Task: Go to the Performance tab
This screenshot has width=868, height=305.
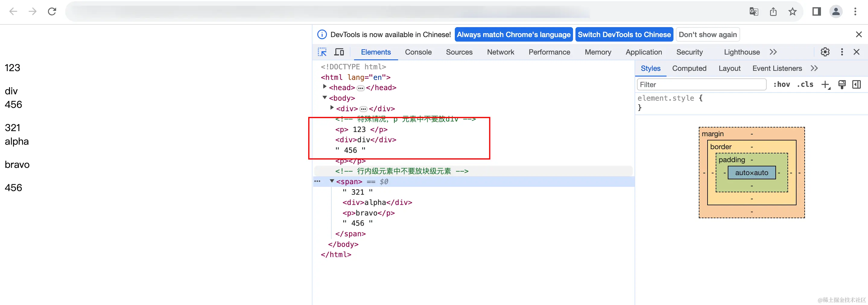Action: coord(549,52)
